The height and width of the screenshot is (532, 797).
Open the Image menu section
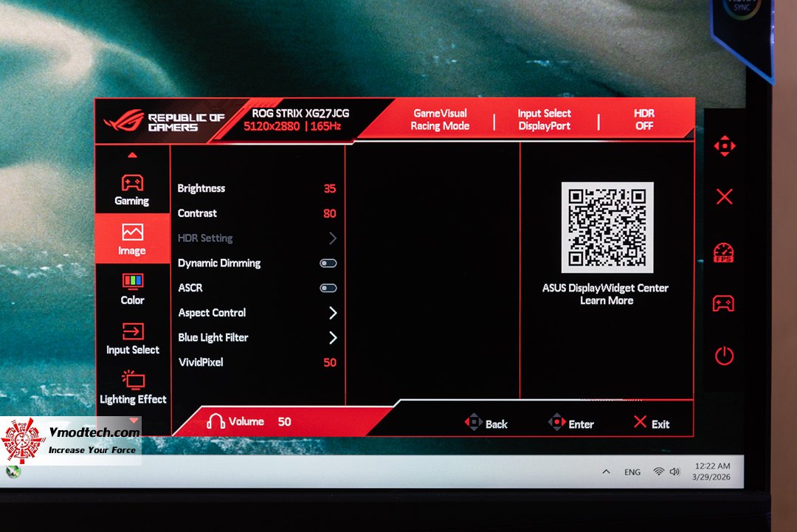[132, 239]
